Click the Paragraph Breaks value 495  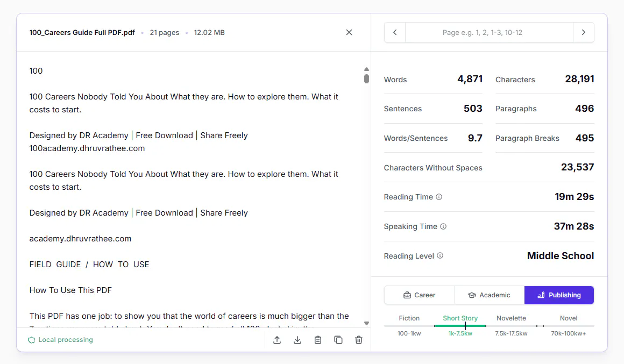[x=585, y=138]
